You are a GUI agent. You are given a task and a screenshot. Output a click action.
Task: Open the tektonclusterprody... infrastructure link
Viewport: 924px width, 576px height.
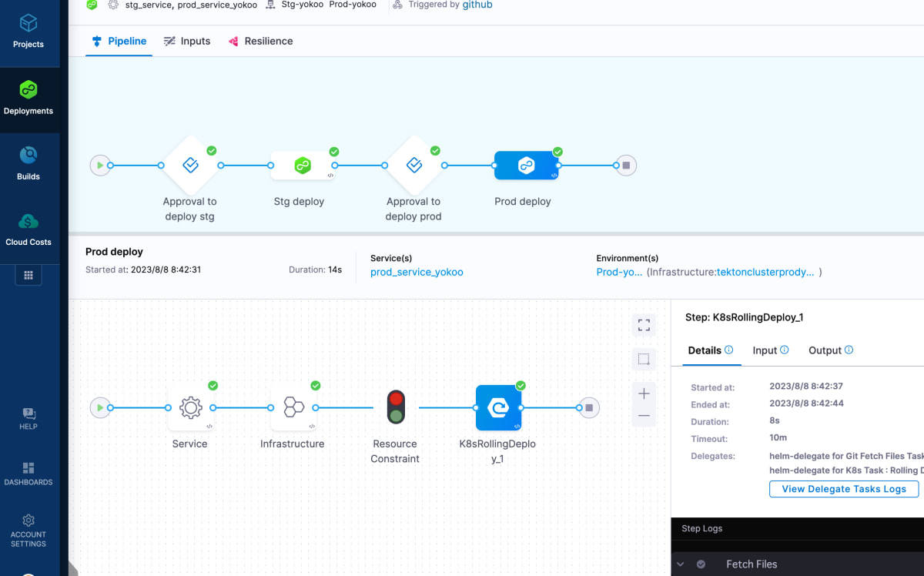tap(765, 272)
